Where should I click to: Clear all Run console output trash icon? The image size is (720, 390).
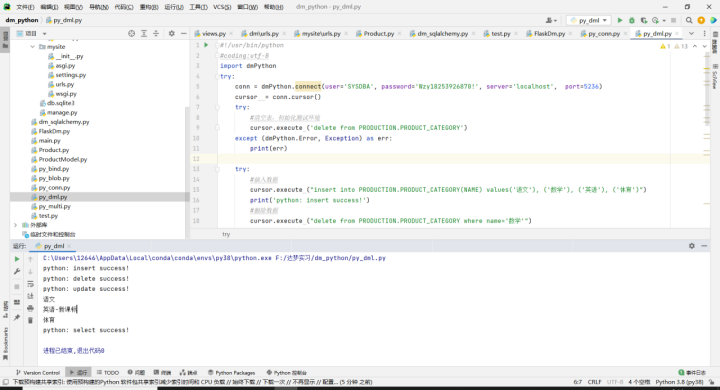point(30,320)
